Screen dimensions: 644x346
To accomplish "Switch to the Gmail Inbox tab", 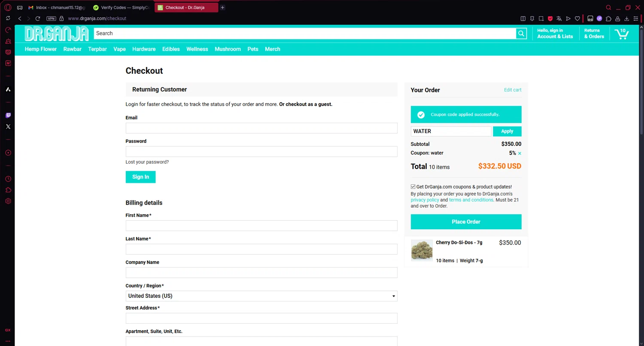I will pos(57,8).
